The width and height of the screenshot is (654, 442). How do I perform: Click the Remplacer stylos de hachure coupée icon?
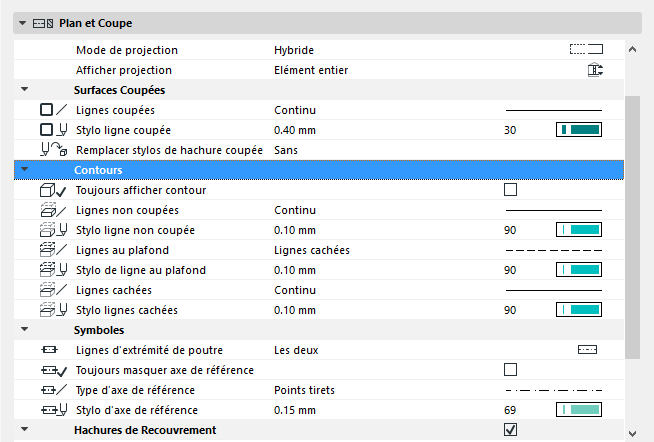pos(53,150)
